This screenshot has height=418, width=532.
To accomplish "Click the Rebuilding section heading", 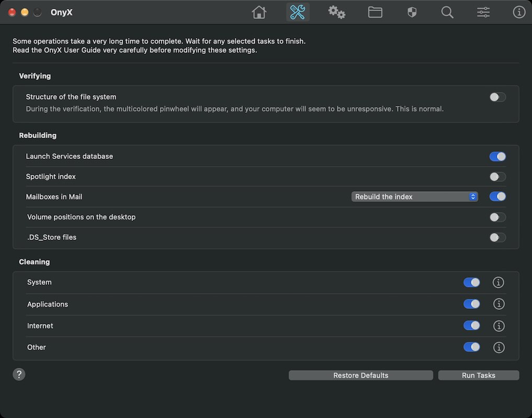I will 38,135.
